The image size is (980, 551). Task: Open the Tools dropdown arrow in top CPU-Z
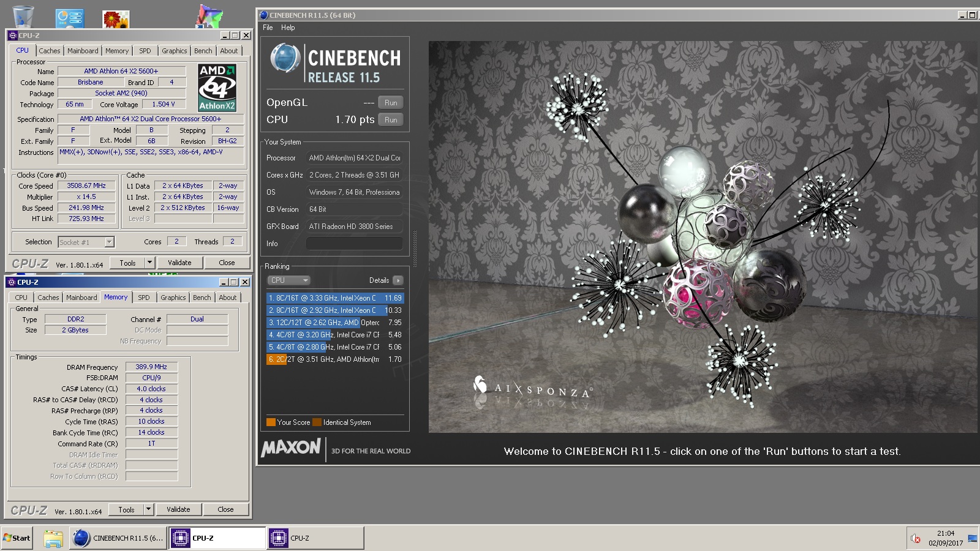pyautogui.click(x=149, y=263)
